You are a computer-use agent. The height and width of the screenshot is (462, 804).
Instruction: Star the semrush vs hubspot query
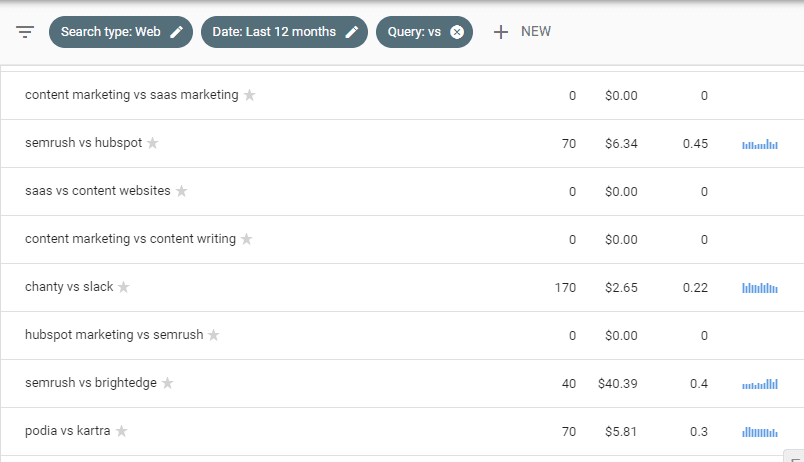pyautogui.click(x=152, y=143)
